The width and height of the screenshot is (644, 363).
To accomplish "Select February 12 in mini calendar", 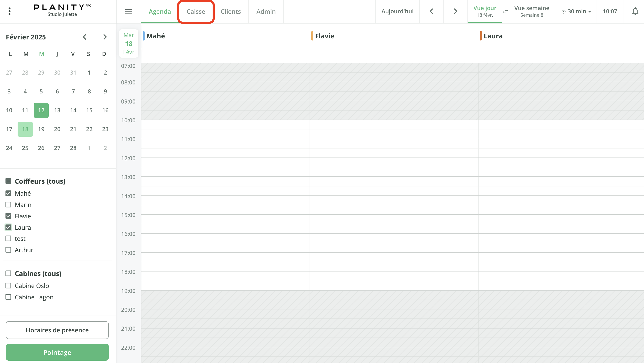I will [41, 110].
